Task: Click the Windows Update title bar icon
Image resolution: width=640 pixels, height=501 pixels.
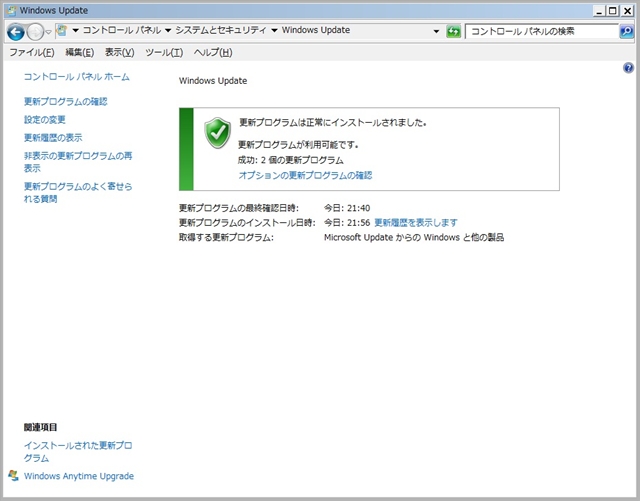Action: point(12,11)
